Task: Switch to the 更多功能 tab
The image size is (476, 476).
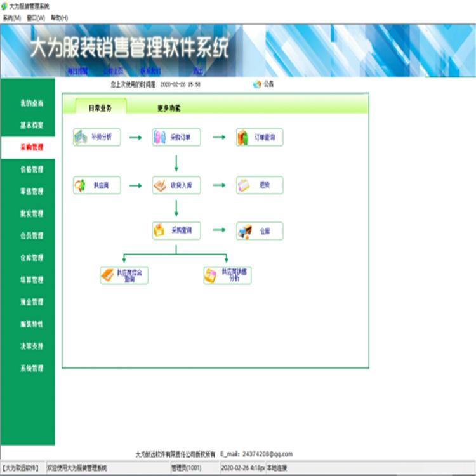Action: pyautogui.click(x=169, y=108)
